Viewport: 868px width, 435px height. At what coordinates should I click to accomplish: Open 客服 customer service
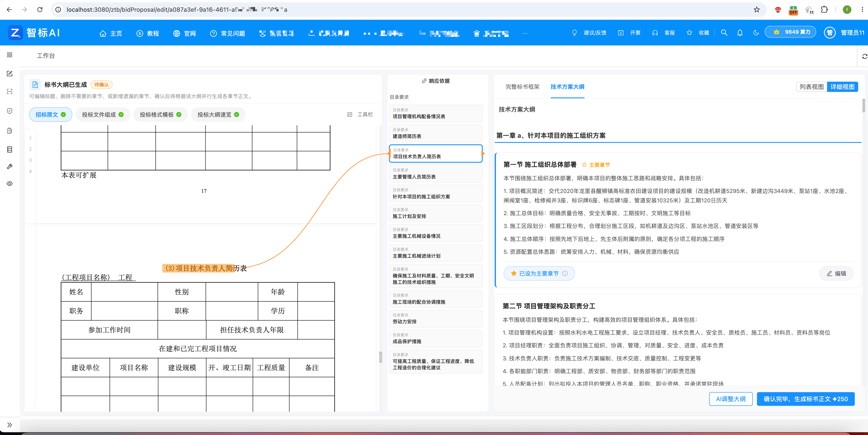point(663,33)
